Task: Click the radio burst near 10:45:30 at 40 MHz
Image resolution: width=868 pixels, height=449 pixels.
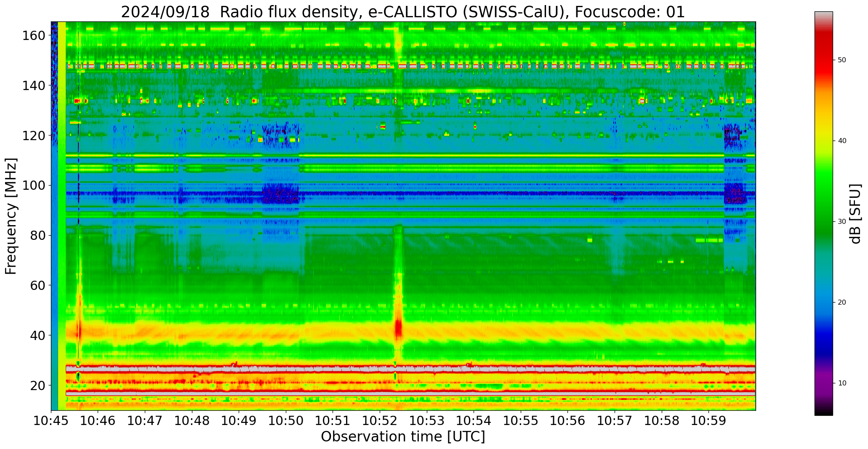Action: tap(78, 328)
